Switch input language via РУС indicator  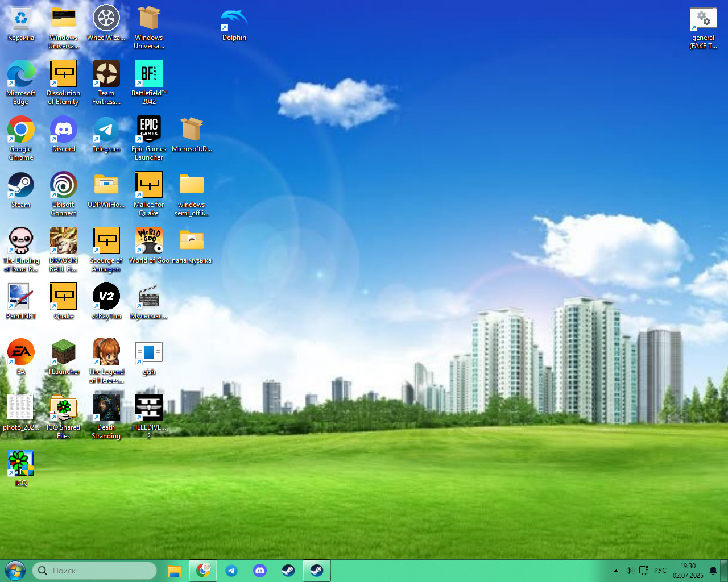(660, 571)
